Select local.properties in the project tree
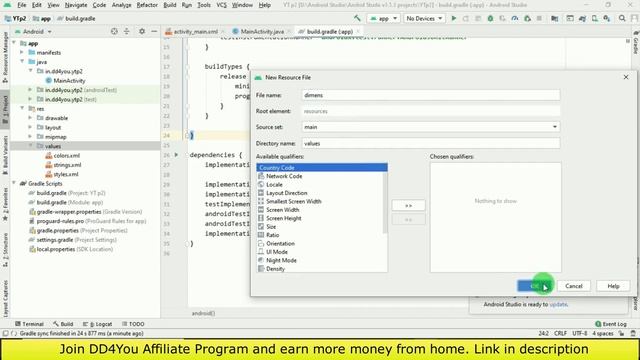640x360 pixels. click(71, 249)
